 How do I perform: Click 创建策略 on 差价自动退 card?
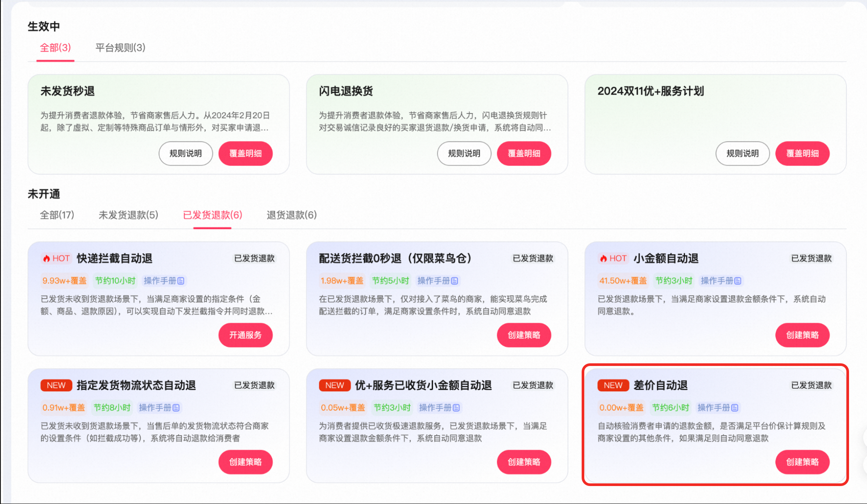(x=802, y=462)
